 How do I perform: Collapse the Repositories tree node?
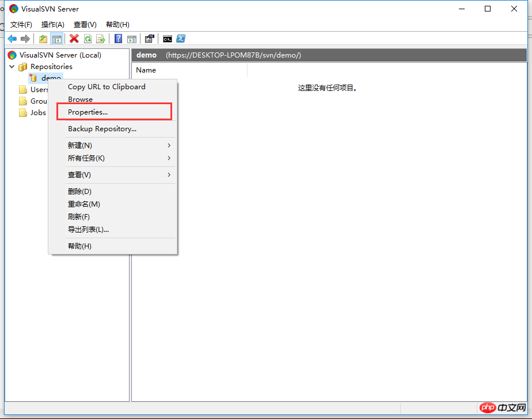[x=12, y=67]
